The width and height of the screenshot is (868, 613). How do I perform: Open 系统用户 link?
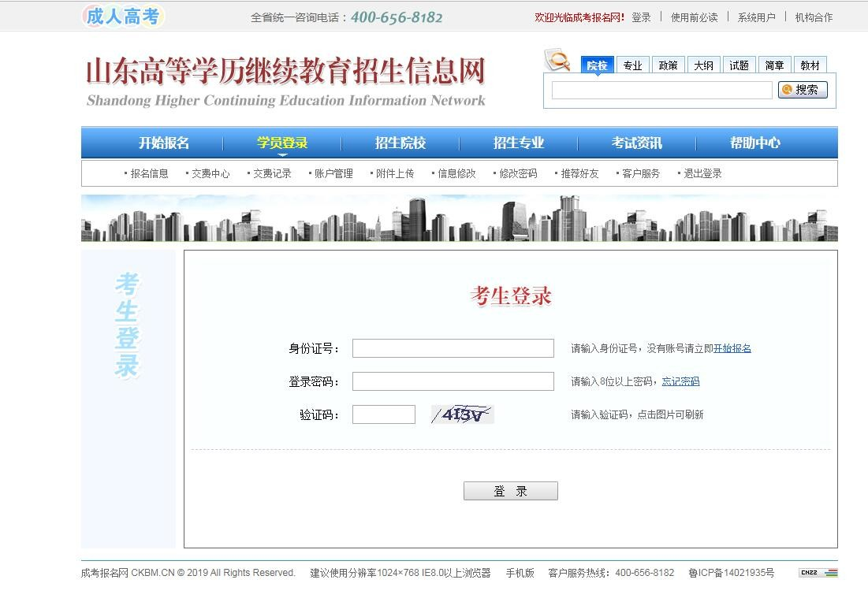(x=756, y=17)
